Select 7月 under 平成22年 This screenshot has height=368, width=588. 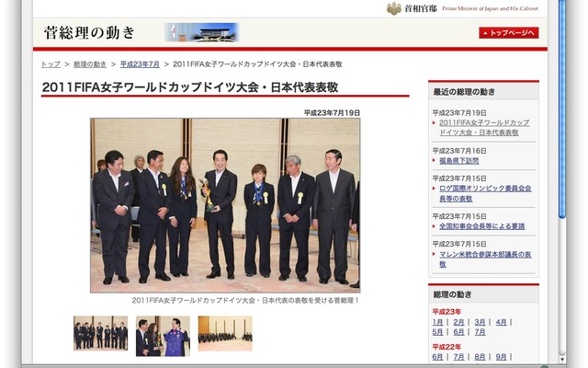click(x=458, y=357)
